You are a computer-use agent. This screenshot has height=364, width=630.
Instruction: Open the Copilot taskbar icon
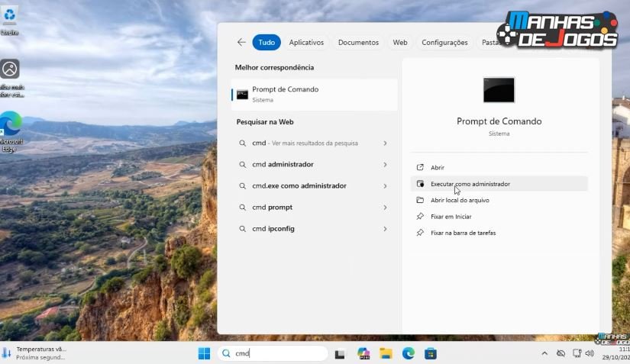click(x=363, y=353)
